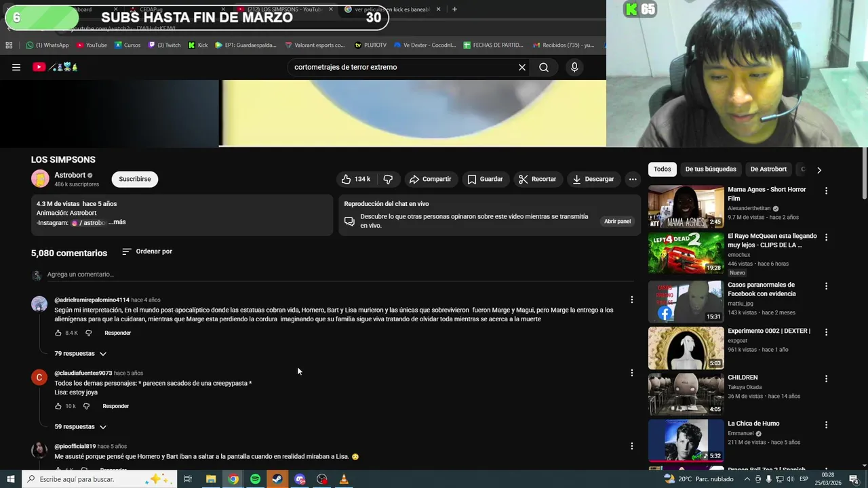Like claudiafuentes9073's comment
868x488 pixels.
(58, 406)
